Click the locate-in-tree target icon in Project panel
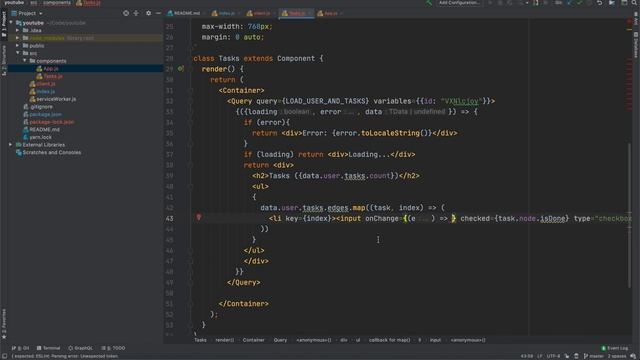Image resolution: width=640 pixels, height=360 pixels. [x=126, y=13]
